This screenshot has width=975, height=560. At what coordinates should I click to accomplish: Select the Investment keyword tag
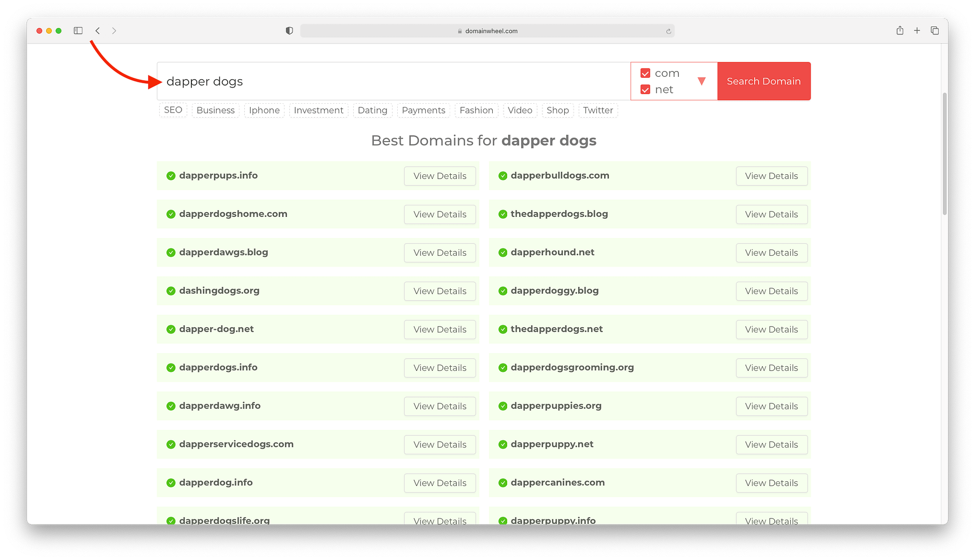coord(318,110)
